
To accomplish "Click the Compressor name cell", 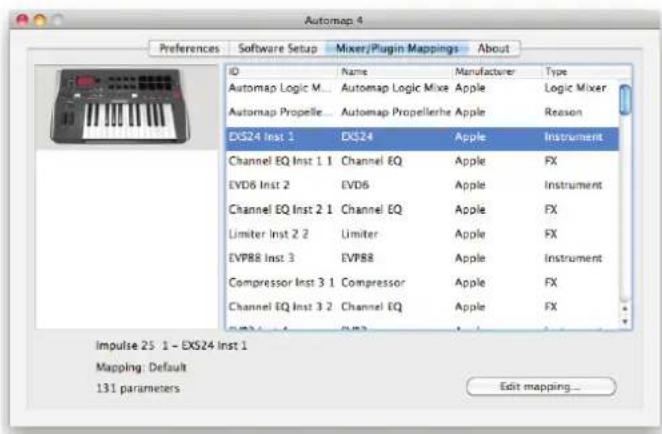I will pyautogui.click(x=373, y=283).
